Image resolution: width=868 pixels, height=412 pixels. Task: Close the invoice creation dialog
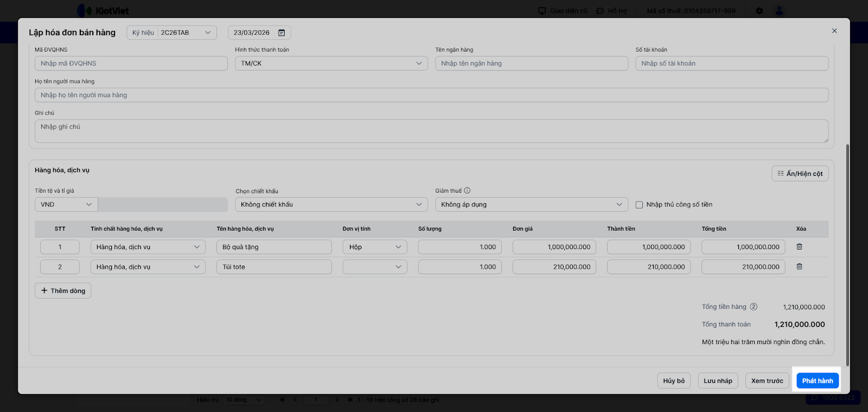pyautogui.click(x=834, y=31)
